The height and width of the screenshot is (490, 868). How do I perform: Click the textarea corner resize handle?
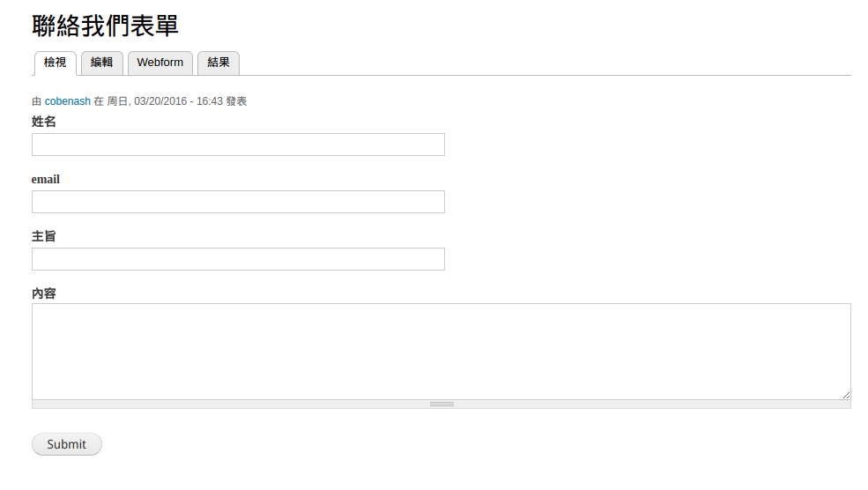pyautogui.click(x=846, y=395)
